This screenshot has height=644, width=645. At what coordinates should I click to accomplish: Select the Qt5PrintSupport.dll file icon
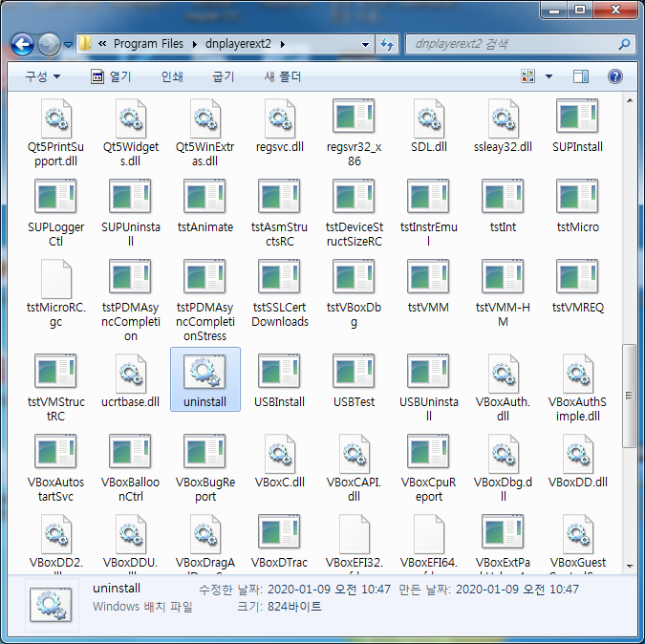[56, 118]
